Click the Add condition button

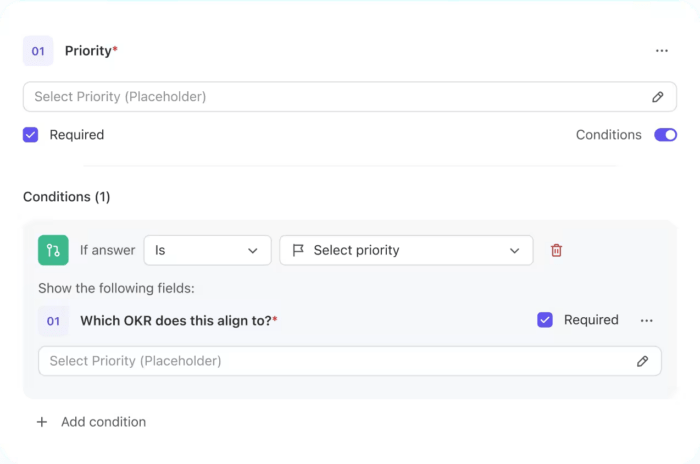pos(103,422)
